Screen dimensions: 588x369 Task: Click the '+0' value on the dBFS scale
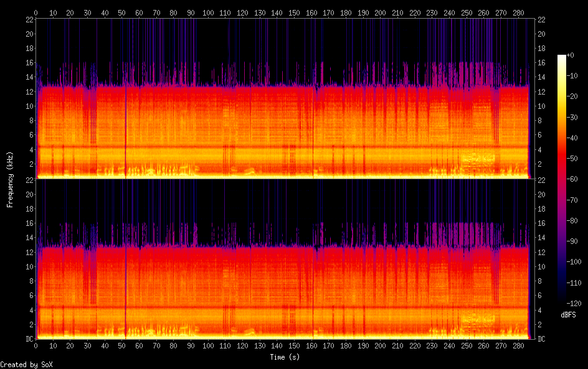[x=570, y=55]
